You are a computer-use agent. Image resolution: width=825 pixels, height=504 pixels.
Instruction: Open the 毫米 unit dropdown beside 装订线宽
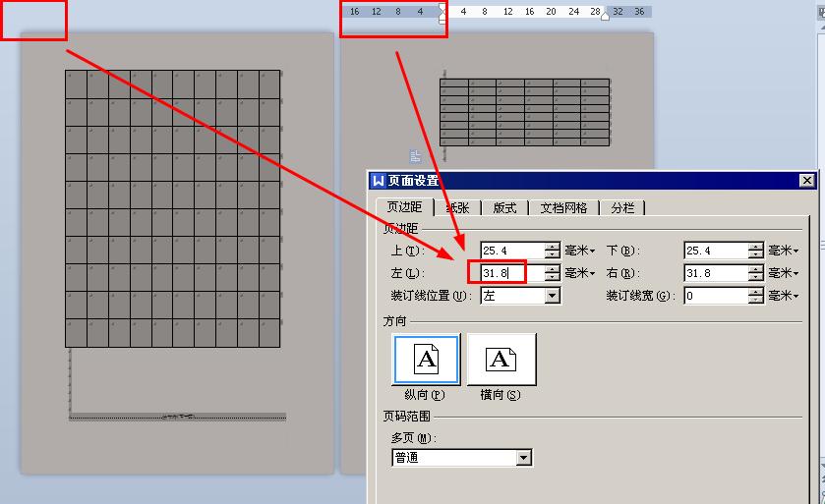pyautogui.click(x=784, y=296)
